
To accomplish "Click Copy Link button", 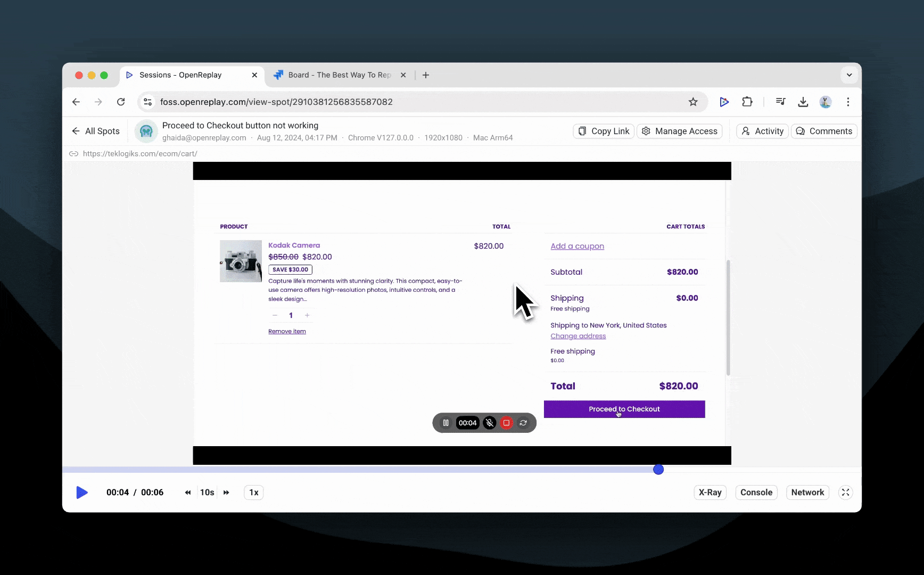I will [604, 131].
